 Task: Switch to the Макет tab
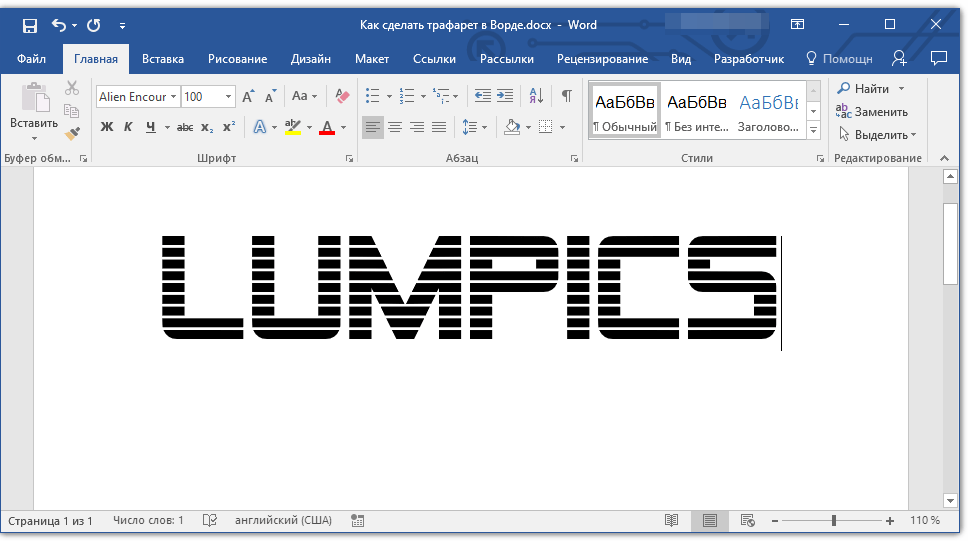click(372, 59)
